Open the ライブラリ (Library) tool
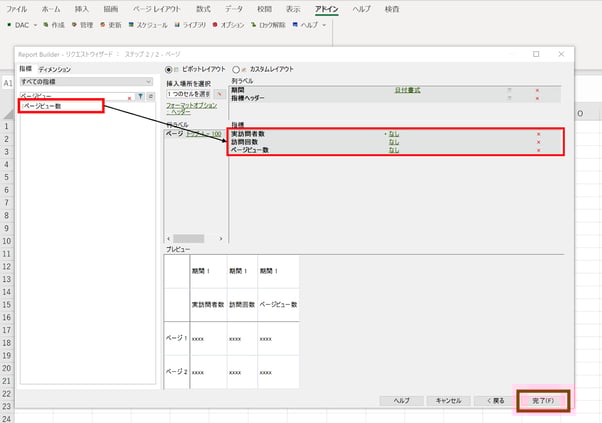The height and width of the screenshot is (423, 602). coord(190,25)
